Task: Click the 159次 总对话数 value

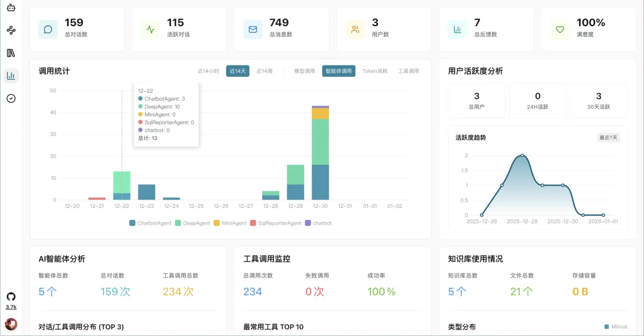Action: click(x=116, y=292)
